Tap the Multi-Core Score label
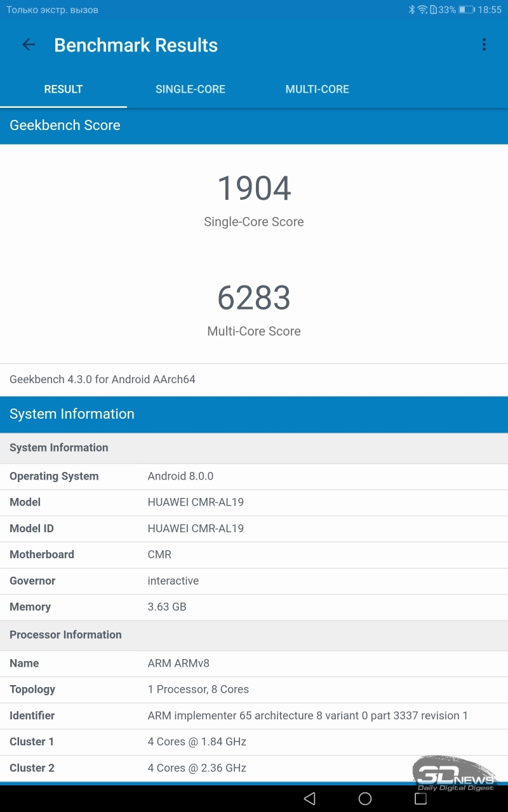This screenshot has width=508, height=812. tap(254, 331)
